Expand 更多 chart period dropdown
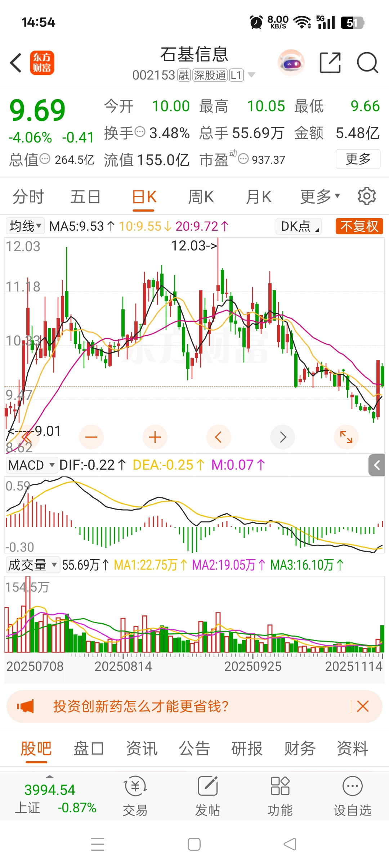Viewport: 389px width, 868px height. click(320, 196)
